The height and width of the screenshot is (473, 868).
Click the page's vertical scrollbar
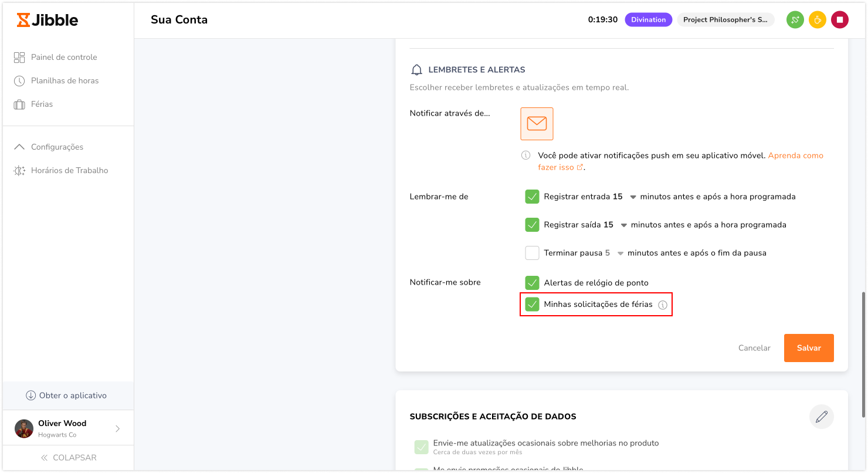[863, 353]
